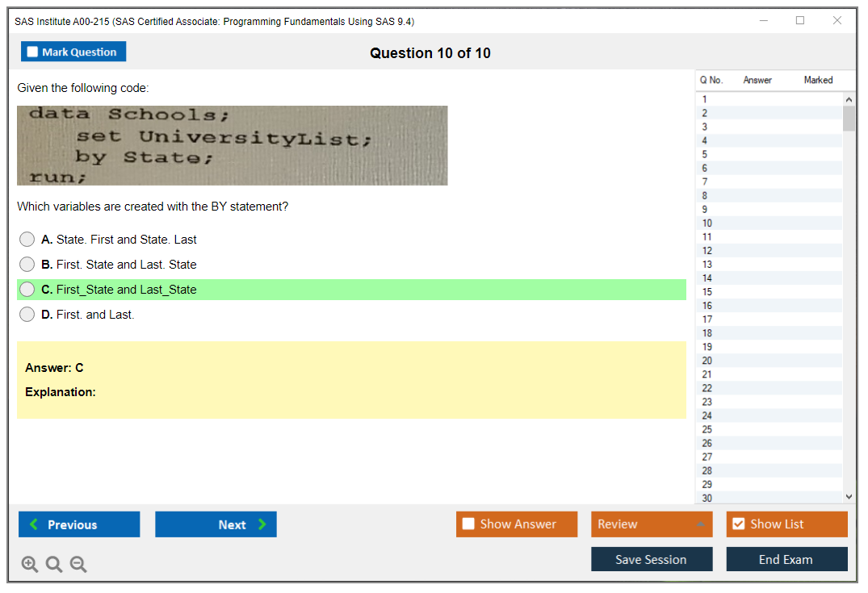Tick the Mark Question checkbox
The height and width of the screenshot is (593, 868).
33,52
